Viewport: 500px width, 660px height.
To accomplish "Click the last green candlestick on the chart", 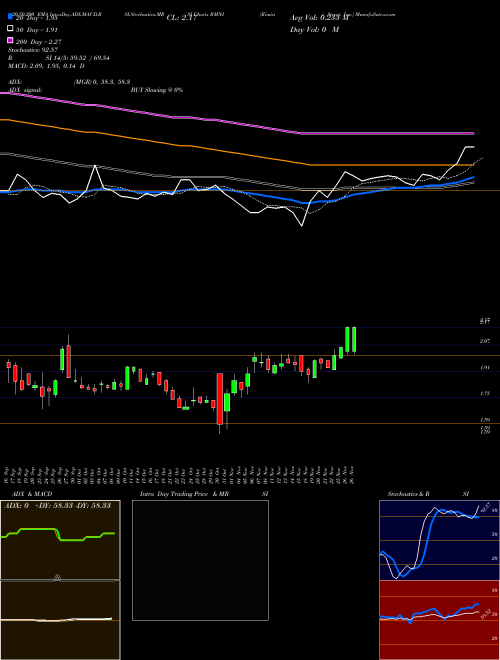I will (354, 340).
